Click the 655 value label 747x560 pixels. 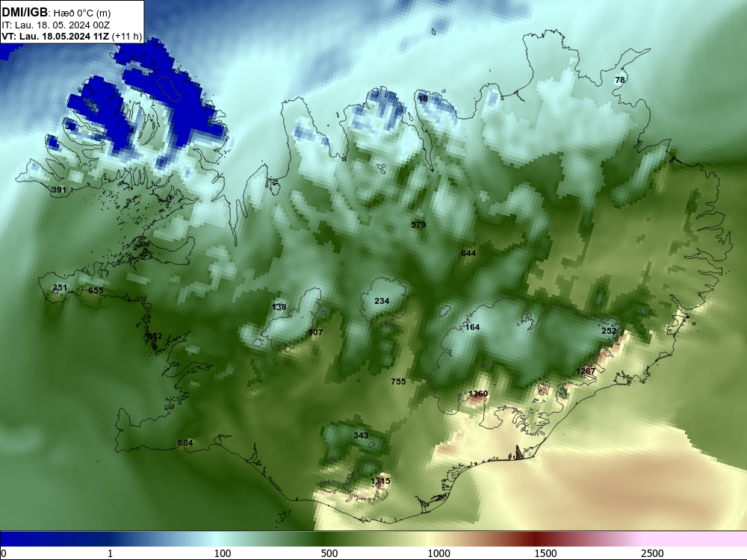[96, 290]
